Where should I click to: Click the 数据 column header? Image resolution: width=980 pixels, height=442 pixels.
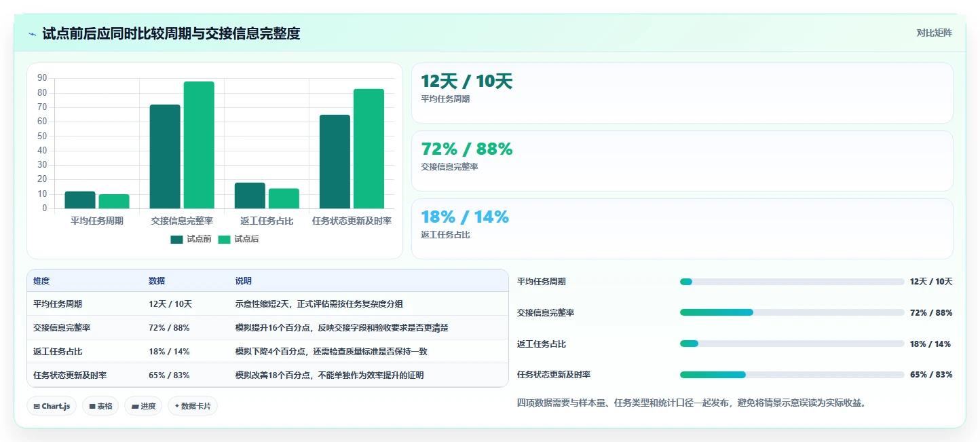click(157, 281)
